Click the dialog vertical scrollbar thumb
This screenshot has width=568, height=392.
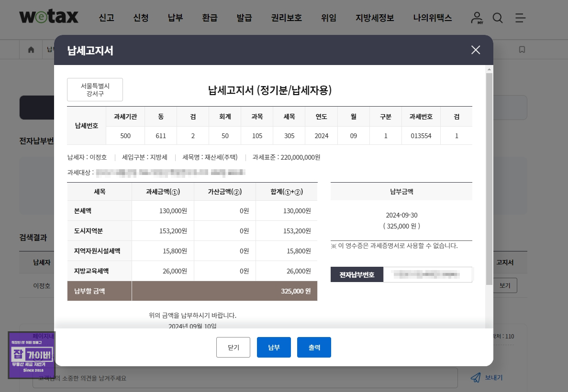coord(490,179)
